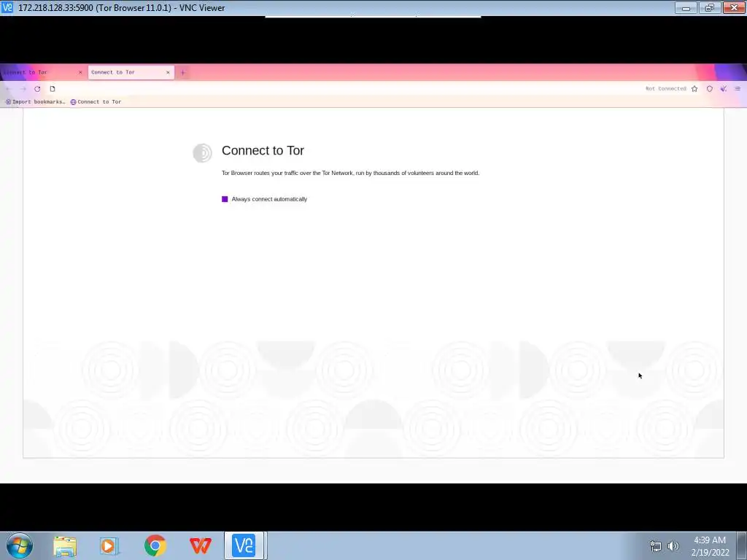The height and width of the screenshot is (560, 747).
Task: Click the network tray icon
Action: [656, 546]
